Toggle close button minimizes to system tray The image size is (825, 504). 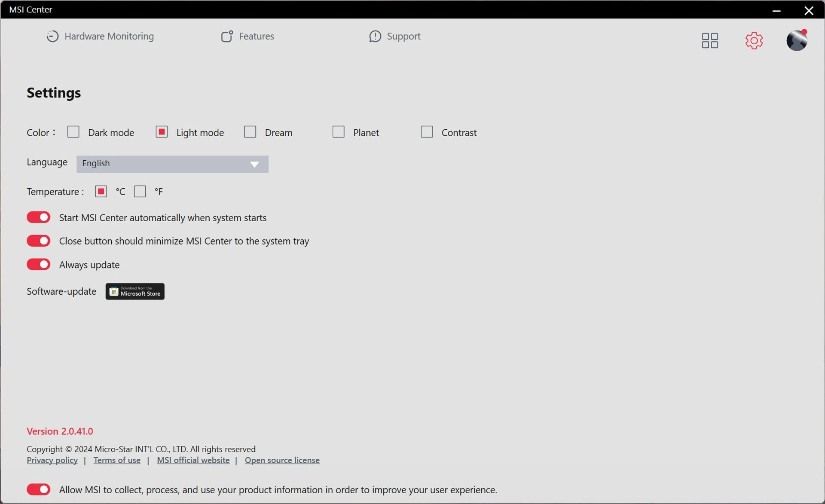tap(39, 241)
